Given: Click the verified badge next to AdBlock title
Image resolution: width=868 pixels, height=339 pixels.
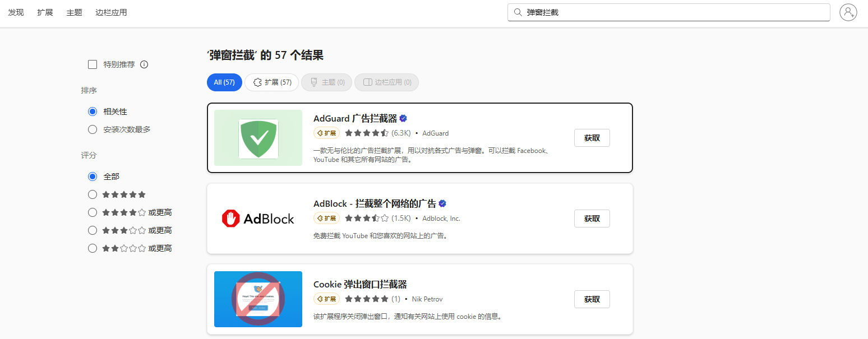Looking at the screenshot, I should [442, 203].
